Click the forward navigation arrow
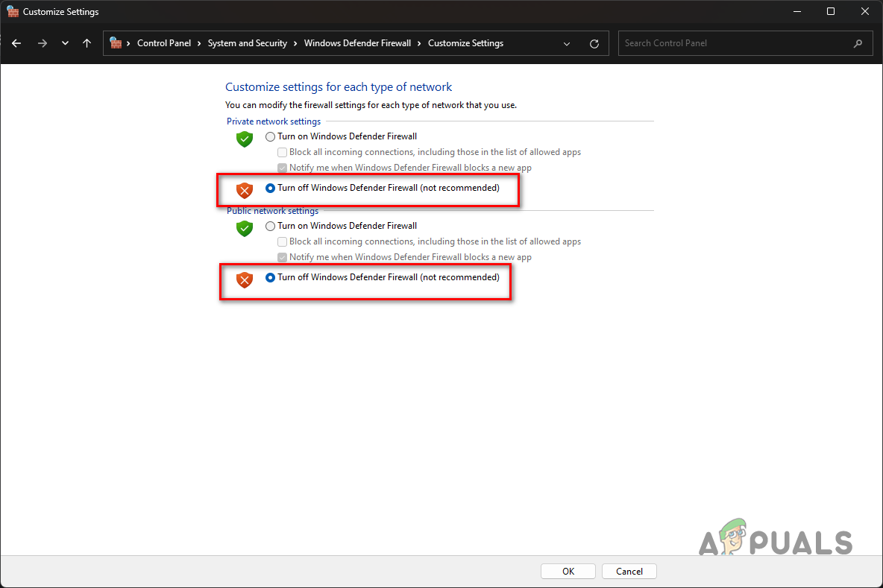The image size is (883, 588). pyautogui.click(x=41, y=43)
